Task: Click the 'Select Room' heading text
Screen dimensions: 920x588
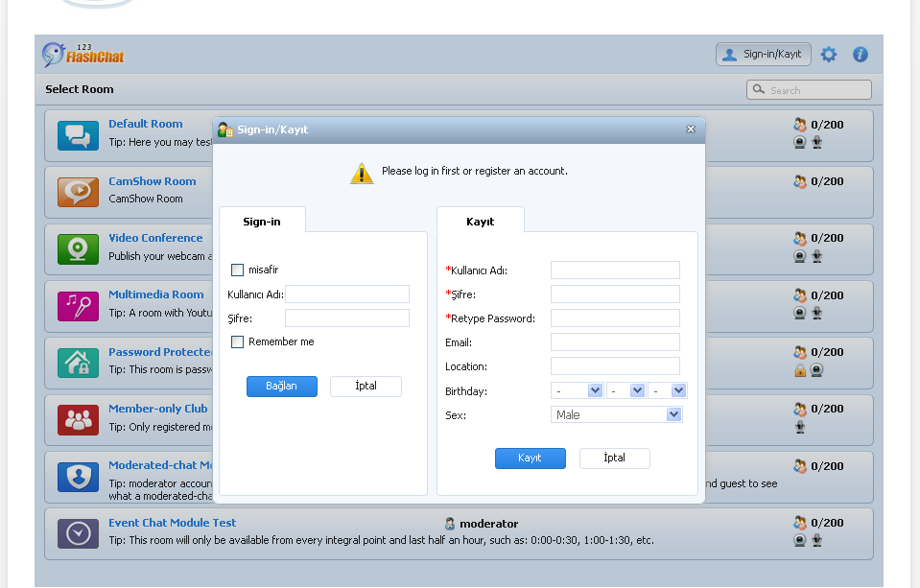Action: (80, 89)
